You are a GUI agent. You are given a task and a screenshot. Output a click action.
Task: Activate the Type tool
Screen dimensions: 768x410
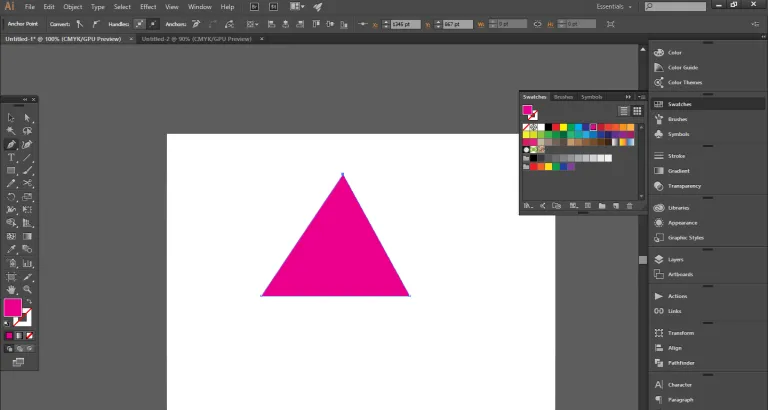11,158
